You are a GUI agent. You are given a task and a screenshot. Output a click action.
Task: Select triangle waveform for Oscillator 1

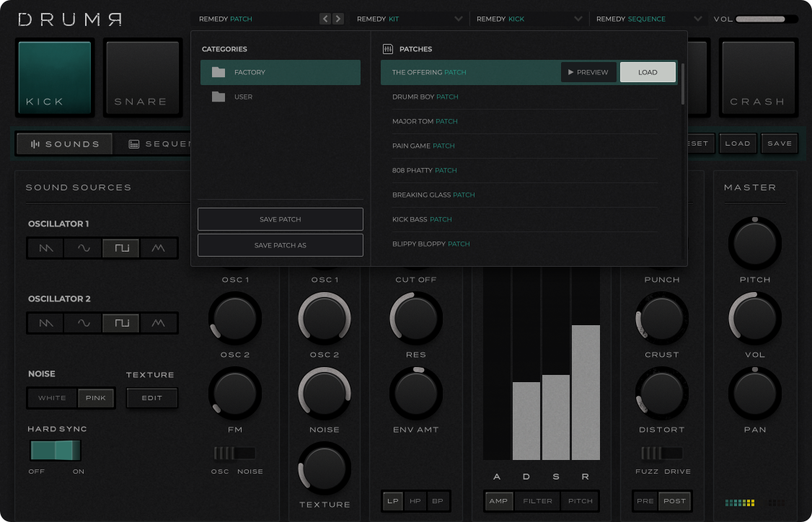[159, 248]
